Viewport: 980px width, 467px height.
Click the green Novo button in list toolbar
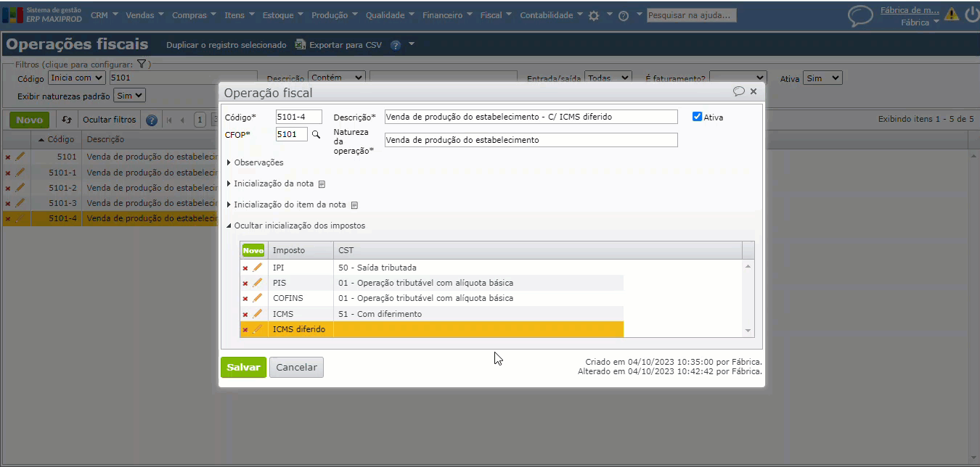click(30, 120)
